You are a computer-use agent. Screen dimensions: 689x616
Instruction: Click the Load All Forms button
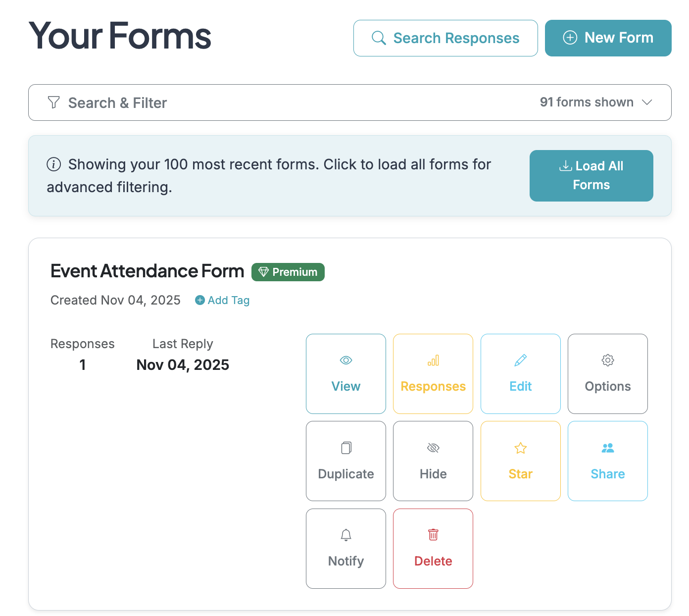pos(591,176)
